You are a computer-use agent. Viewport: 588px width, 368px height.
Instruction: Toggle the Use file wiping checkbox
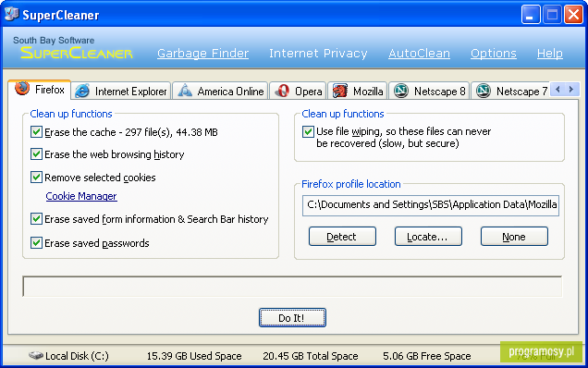pyautogui.click(x=308, y=131)
